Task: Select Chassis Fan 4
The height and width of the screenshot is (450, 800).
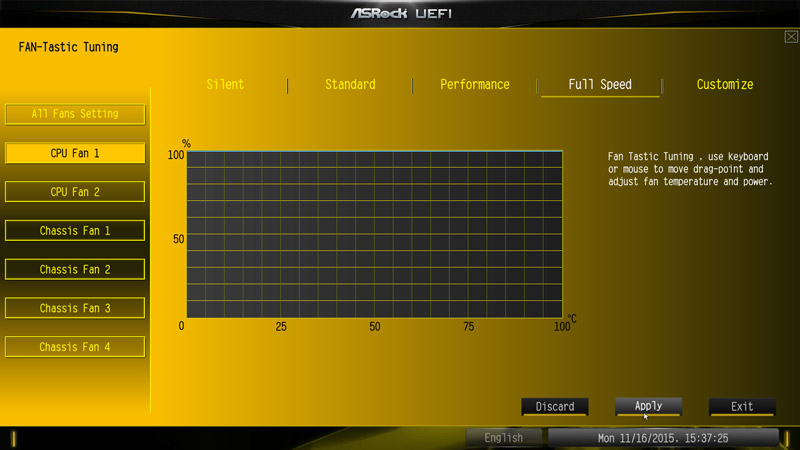Action: coord(75,347)
